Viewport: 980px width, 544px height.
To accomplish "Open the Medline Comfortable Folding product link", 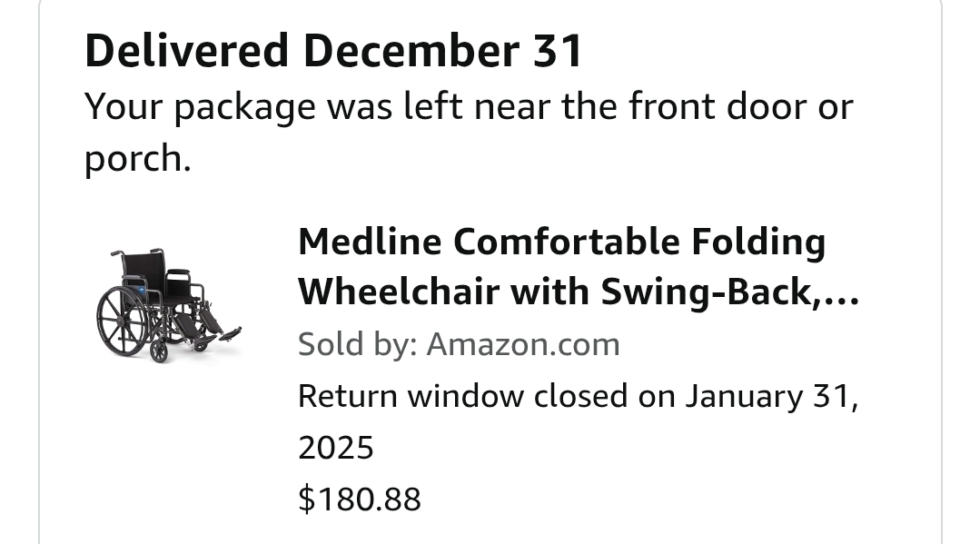I will (x=579, y=267).
